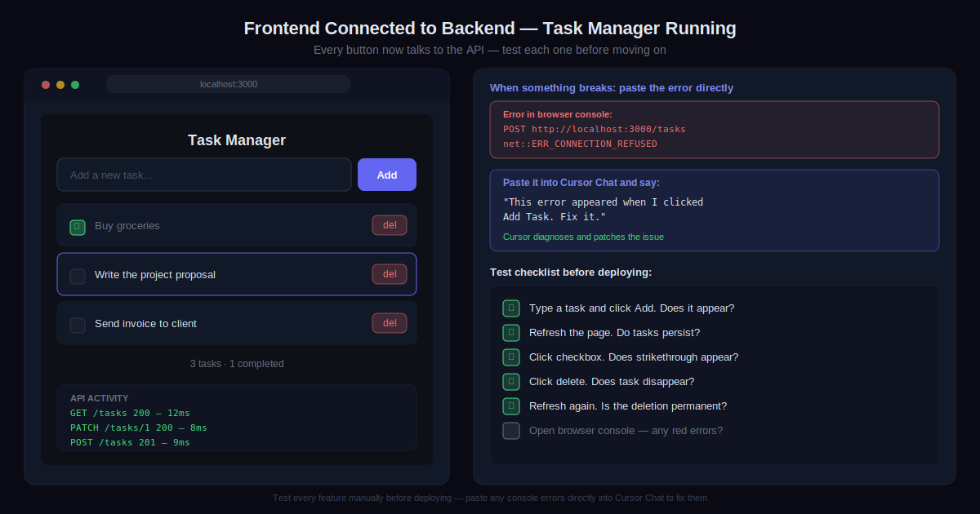Delete the Write the project proposal task
This screenshot has width=980, height=514.
tap(390, 274)
